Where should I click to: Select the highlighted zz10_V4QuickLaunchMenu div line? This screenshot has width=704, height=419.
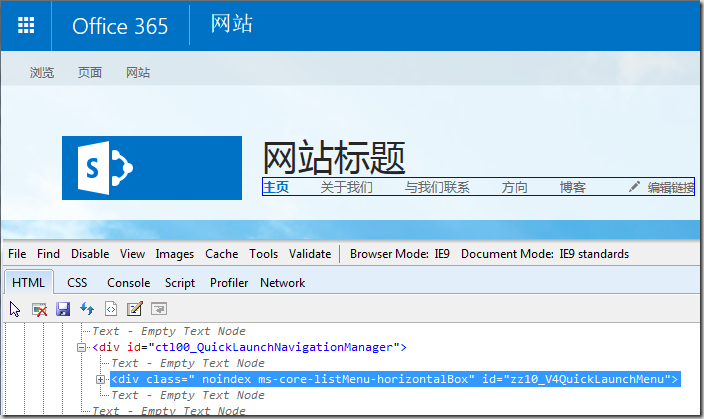(395, 379)
